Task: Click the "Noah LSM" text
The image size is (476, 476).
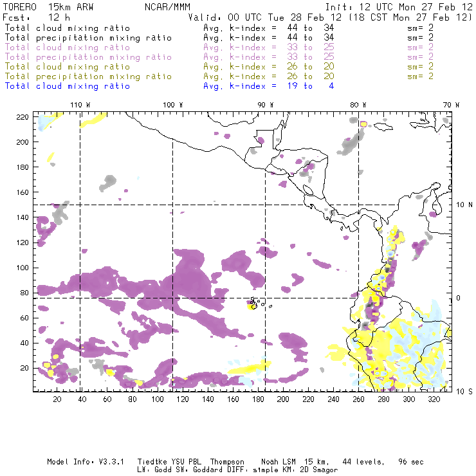Action: 278,462
